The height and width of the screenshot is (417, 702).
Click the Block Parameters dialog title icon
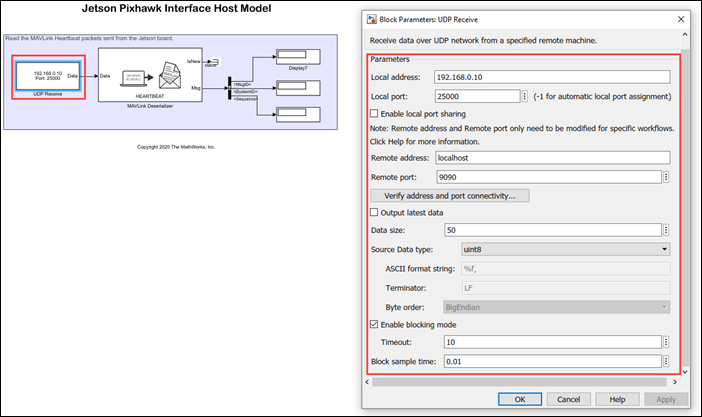[x=371, y=19]
